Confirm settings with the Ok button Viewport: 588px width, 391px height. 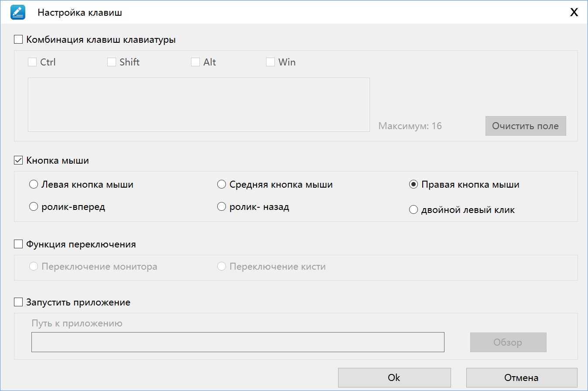pos(394,378)
